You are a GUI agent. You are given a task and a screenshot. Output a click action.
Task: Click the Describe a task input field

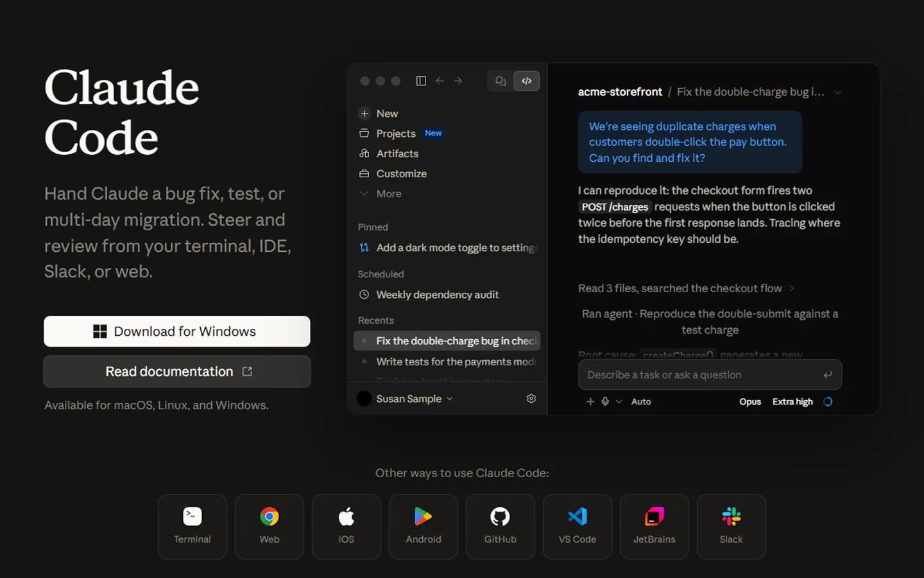710,375
